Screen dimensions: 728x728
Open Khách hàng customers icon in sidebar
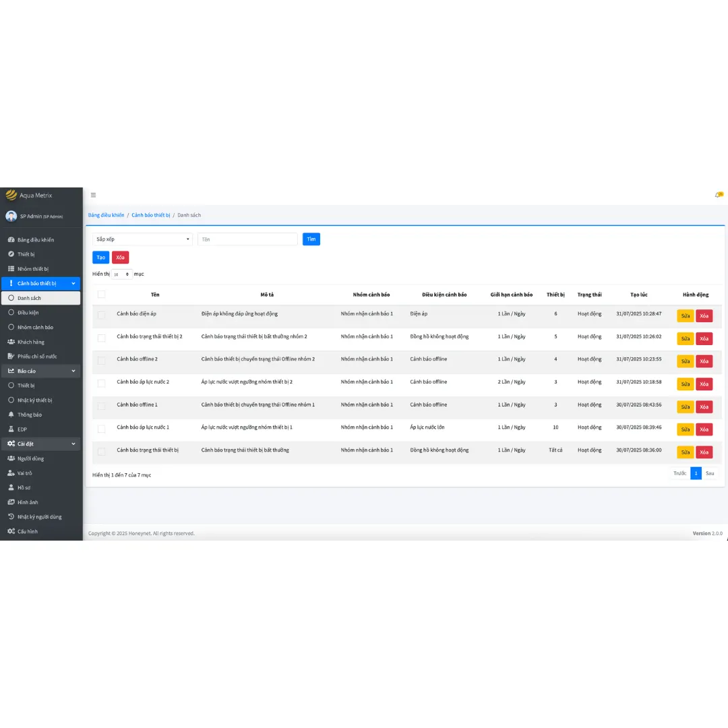tap(11, 342)
